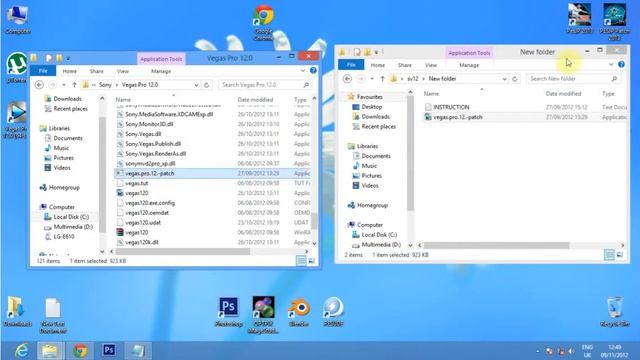Open address history dropdown in New folder window

[504, 79]
